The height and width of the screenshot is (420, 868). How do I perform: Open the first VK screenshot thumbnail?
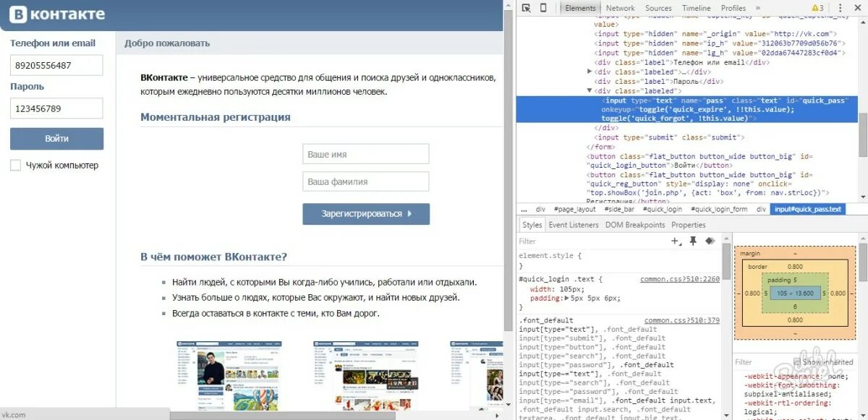pos(230,376)
